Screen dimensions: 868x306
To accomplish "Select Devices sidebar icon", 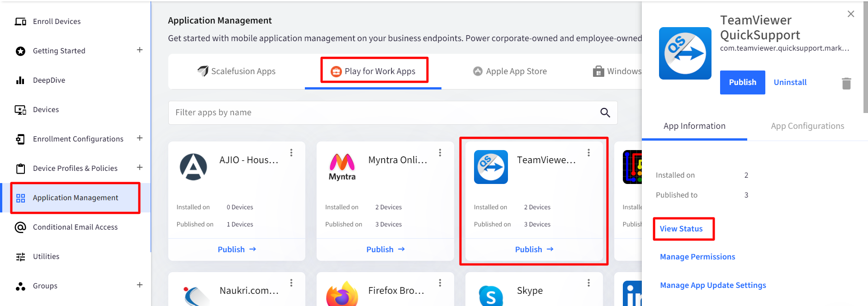I will (x=20, y=110).
